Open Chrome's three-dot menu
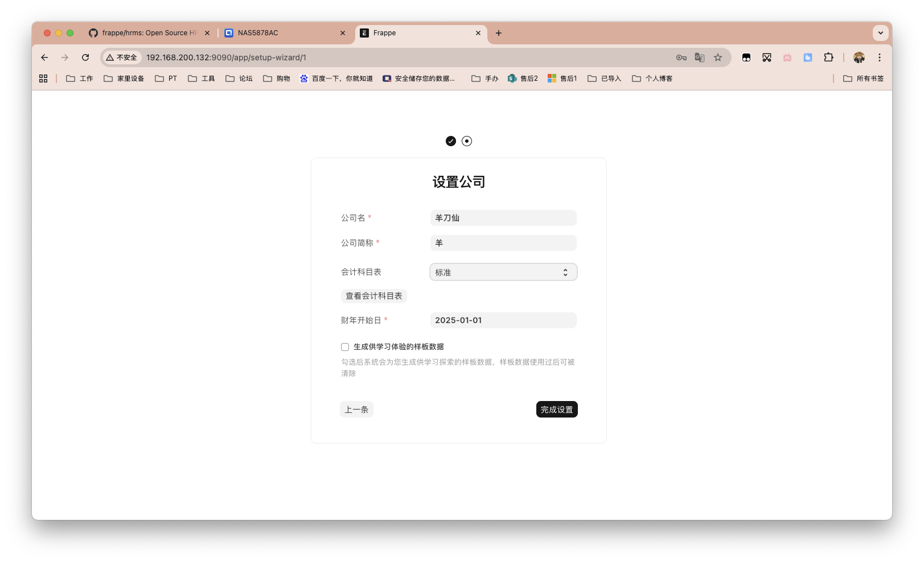 tap(880, 57)
